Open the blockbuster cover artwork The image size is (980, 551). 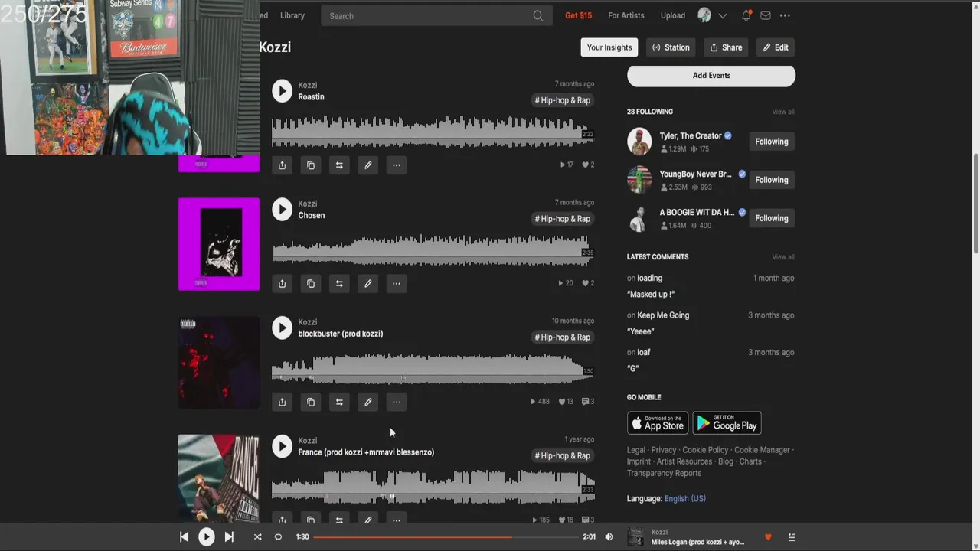(219, 364)
